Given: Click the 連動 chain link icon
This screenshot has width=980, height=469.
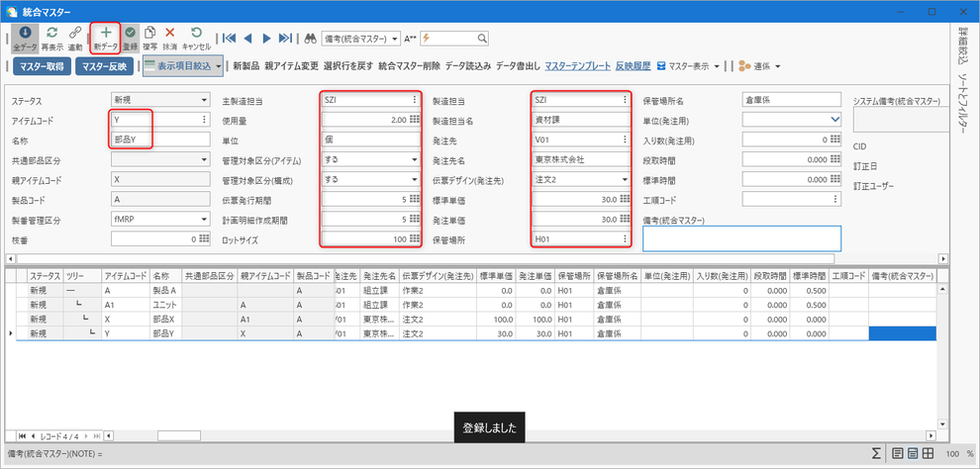Looking at the screenshot, I should pyautogui.click(x=75, y=33).
